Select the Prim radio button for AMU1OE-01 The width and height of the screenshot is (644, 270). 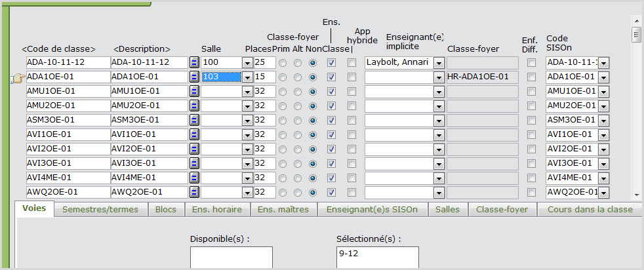point(283,91)
